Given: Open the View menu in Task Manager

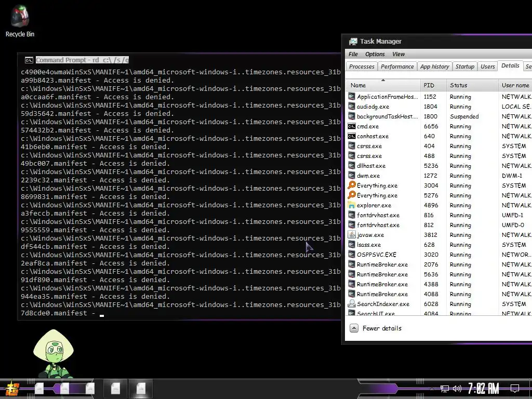Looking at the screenshot, I should [398, 54].
